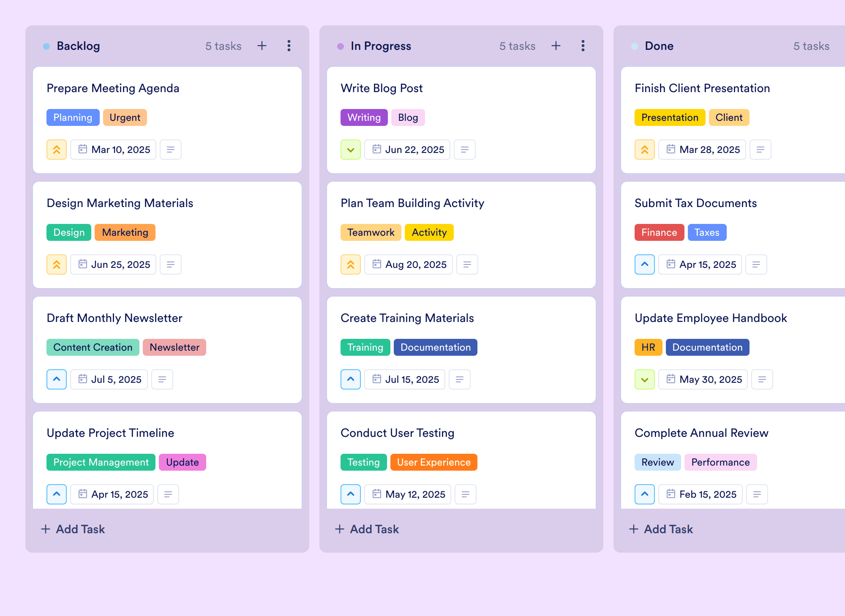Open Apr 15, 2025 date on Update Project Timeline
Image resolution: width=845 pixels, height=616 pixels.
[112, 494]
